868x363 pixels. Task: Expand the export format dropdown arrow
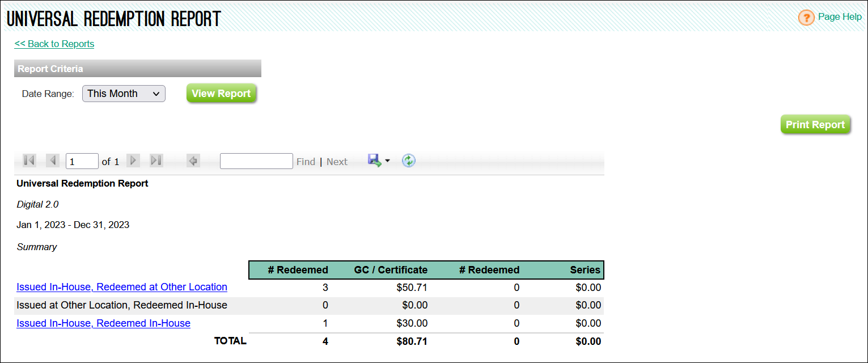coord(388,161)
